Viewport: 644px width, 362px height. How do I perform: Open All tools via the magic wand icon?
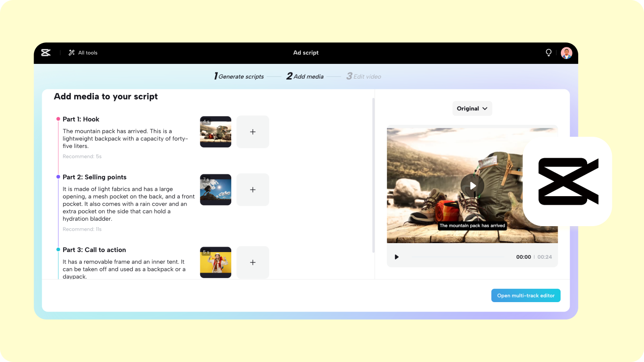pyautogui.click(x=71, y=52)
